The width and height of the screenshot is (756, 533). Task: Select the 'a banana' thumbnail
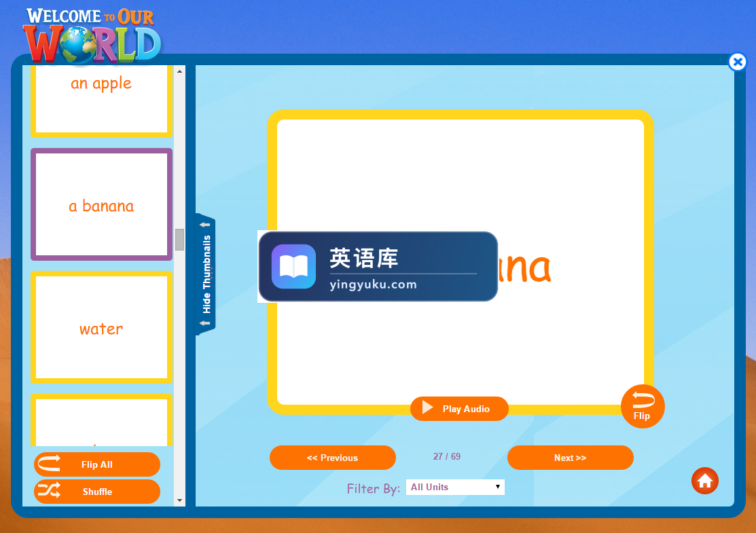pyautogui.click(x=102, y=204)
